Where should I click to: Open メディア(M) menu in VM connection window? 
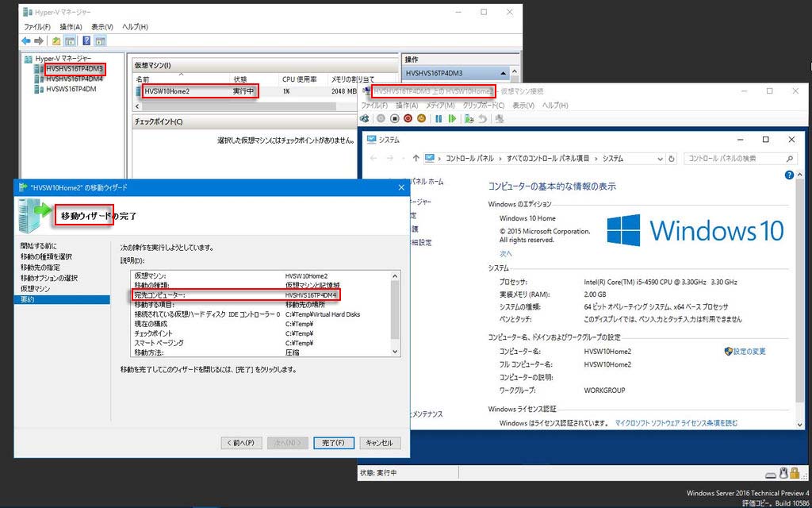440,106
